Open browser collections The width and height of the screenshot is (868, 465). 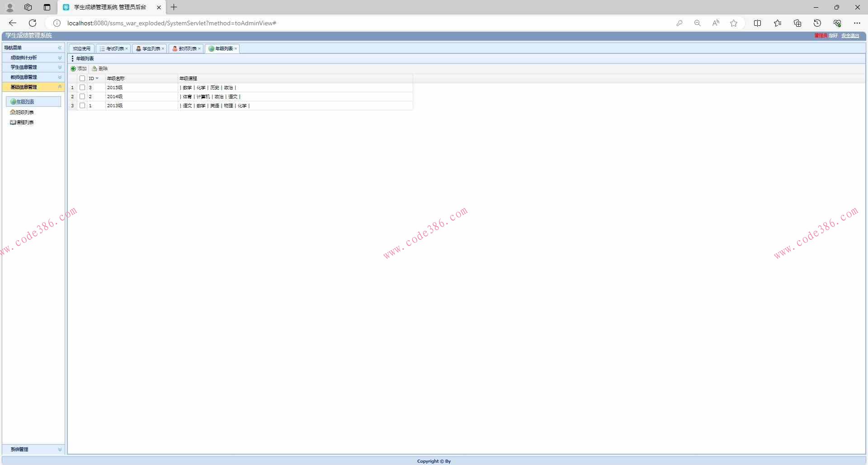coord(797,23)
